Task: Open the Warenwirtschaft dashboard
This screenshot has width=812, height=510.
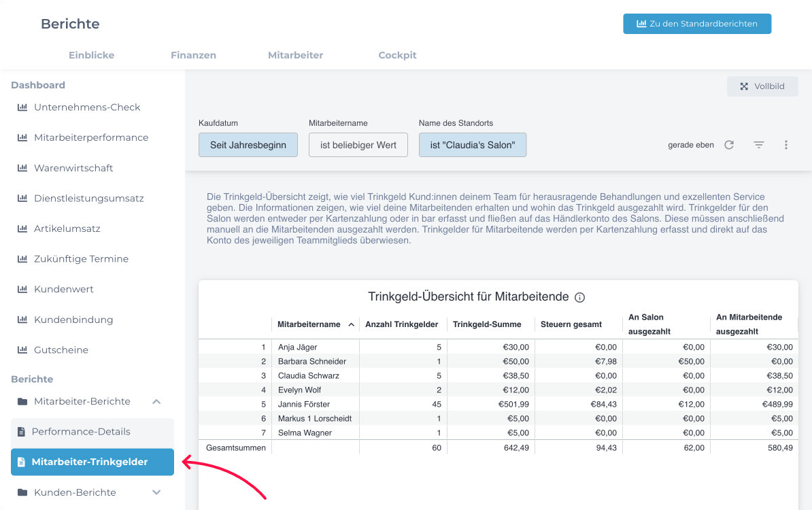Action: coord(73,168)
